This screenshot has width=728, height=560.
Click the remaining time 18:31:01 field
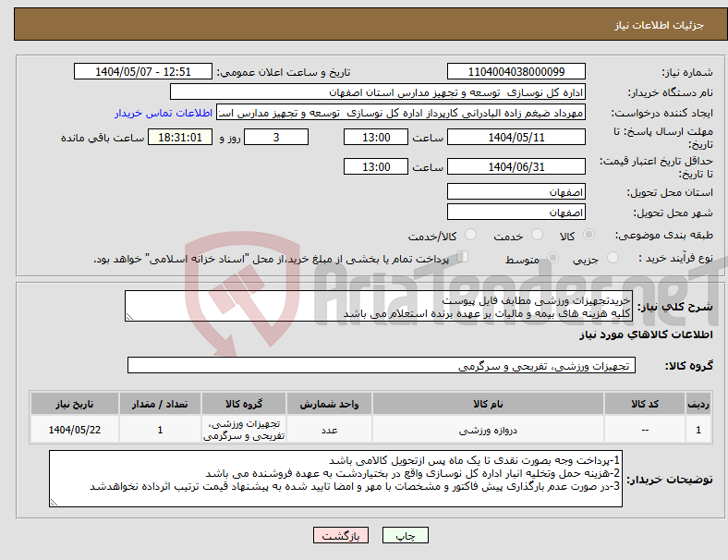pos(180,138)
